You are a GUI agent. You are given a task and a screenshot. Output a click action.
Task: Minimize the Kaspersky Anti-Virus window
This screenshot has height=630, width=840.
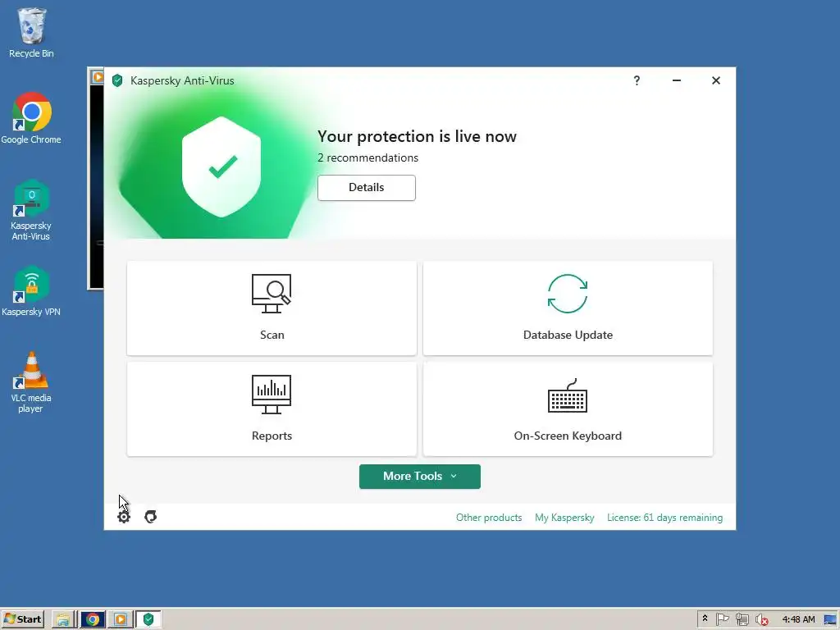click(x=677, y=80)
